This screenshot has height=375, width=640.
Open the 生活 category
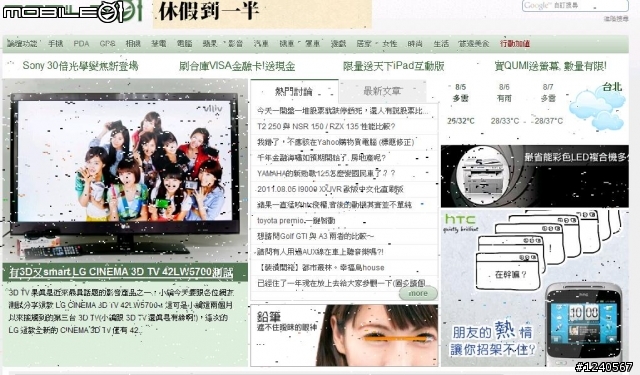click(x=441, y=43)
